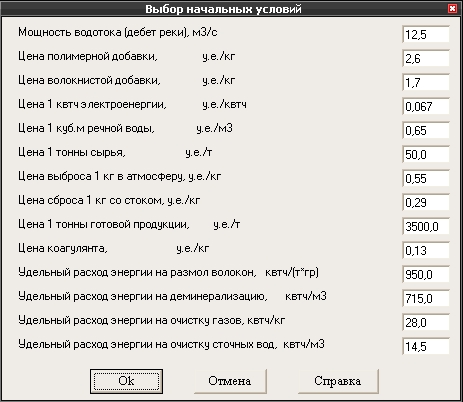Image resolution: width=463 pixels, height=402 pixels.
Task: Click the dialog title Выбор начальных условий
Action: 223,9
